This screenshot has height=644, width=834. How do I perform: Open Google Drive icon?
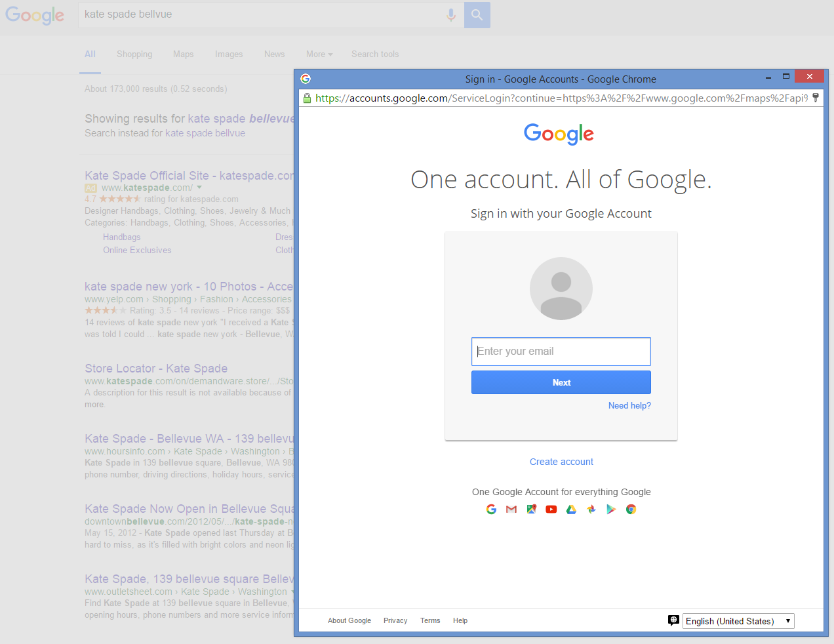[x=571, y=509]
